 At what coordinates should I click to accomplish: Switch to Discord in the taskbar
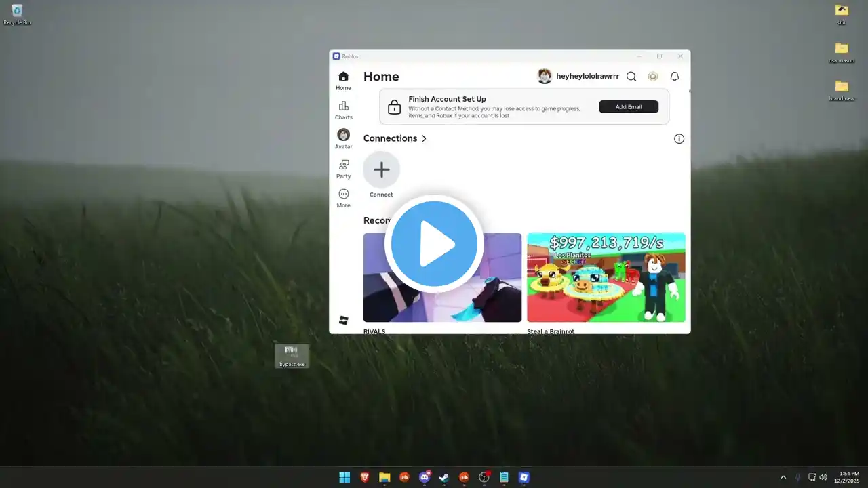click(x=425, y=477)
